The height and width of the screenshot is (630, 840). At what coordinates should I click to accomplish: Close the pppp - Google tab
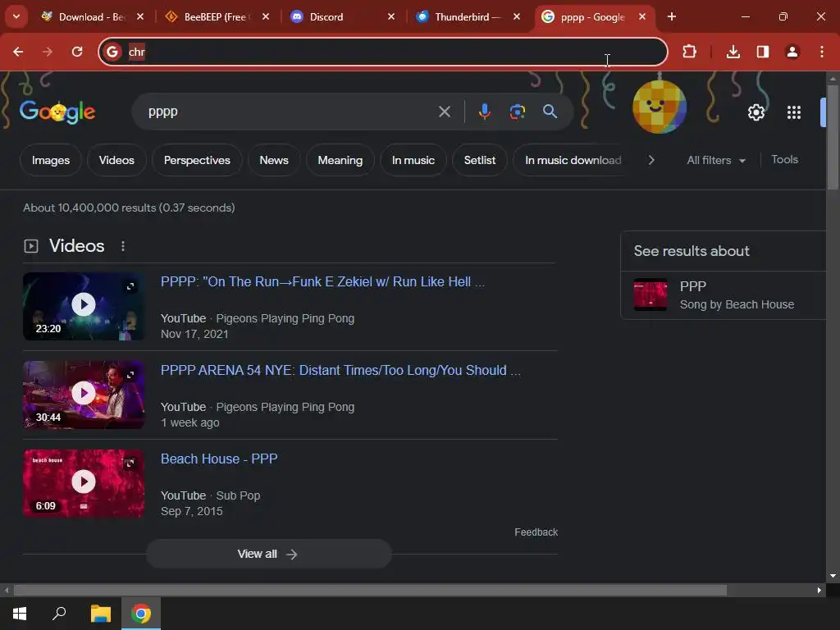pyautogui.click(x=641, y=17)
